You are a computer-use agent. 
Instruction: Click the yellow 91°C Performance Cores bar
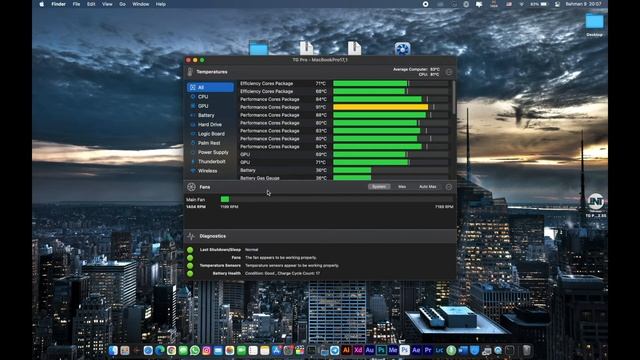coord(380,107)
